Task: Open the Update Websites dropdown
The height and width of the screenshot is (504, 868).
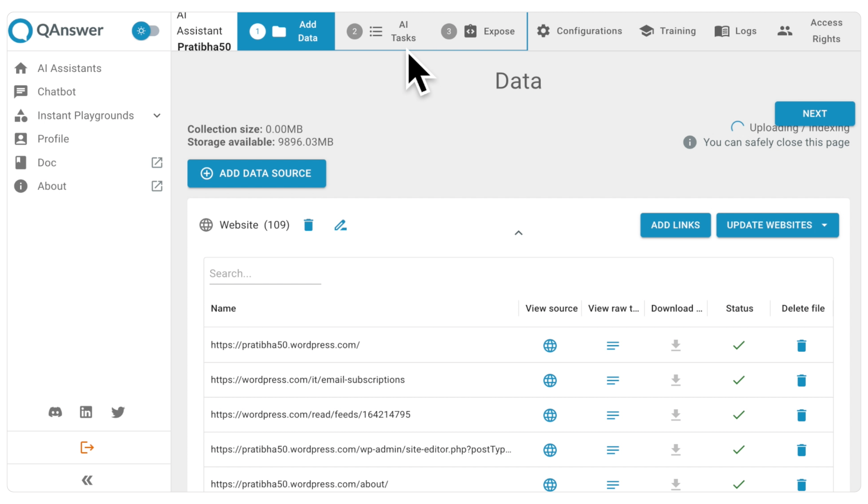Action: click(825, 225)
